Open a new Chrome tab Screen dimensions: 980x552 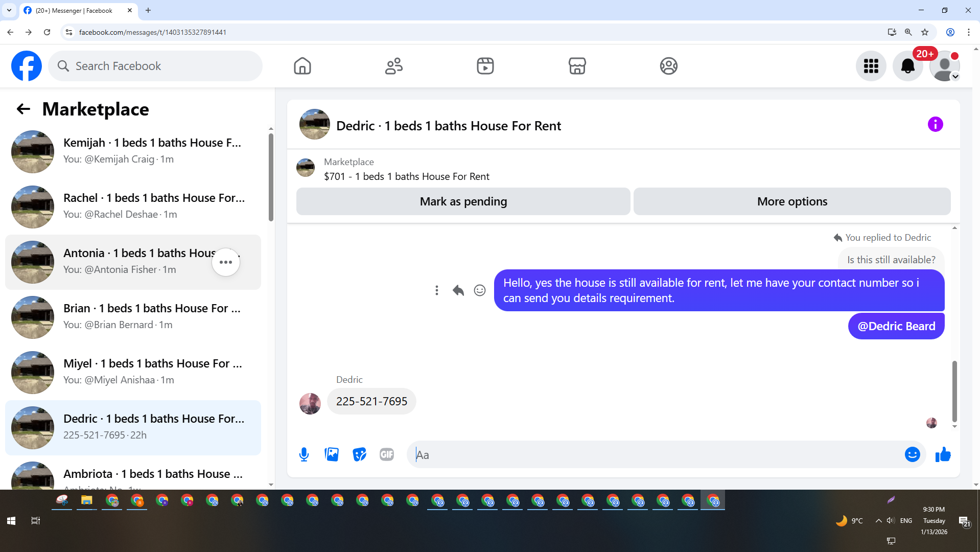point(148,10)
